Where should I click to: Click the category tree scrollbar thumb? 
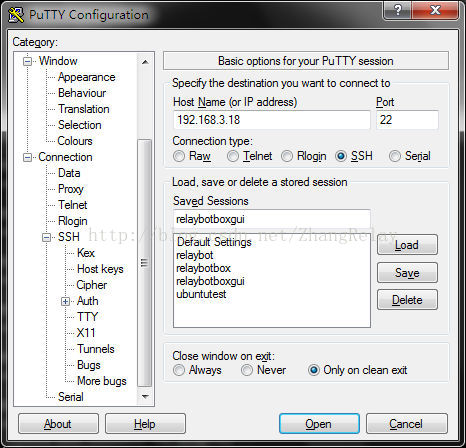(x=144, y=263)
